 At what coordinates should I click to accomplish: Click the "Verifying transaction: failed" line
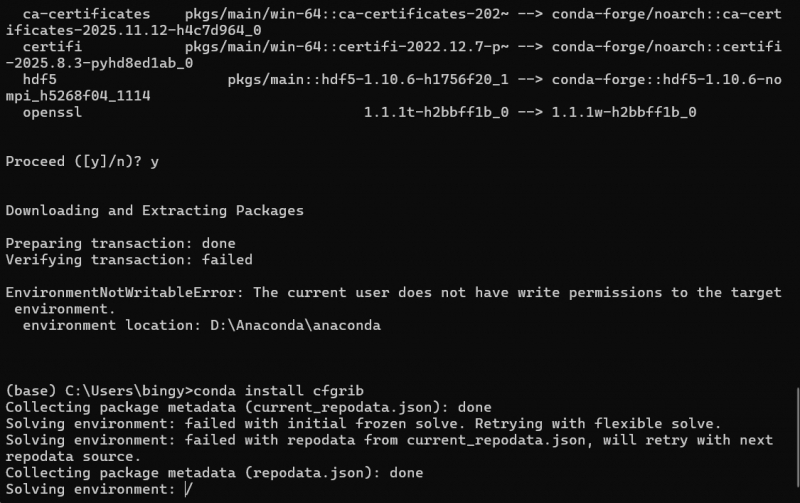129,260
